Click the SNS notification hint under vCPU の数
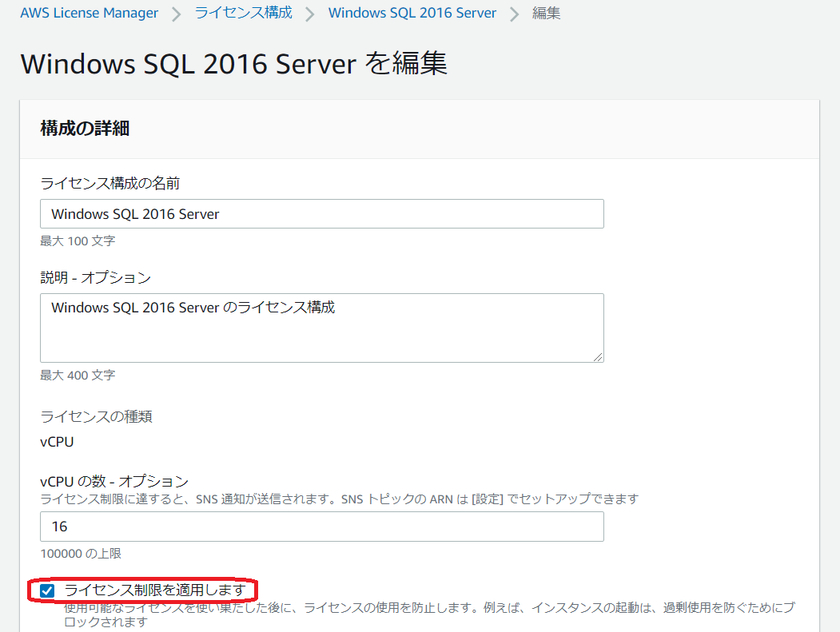Screen dimensions: 840x632 (340, 499)
